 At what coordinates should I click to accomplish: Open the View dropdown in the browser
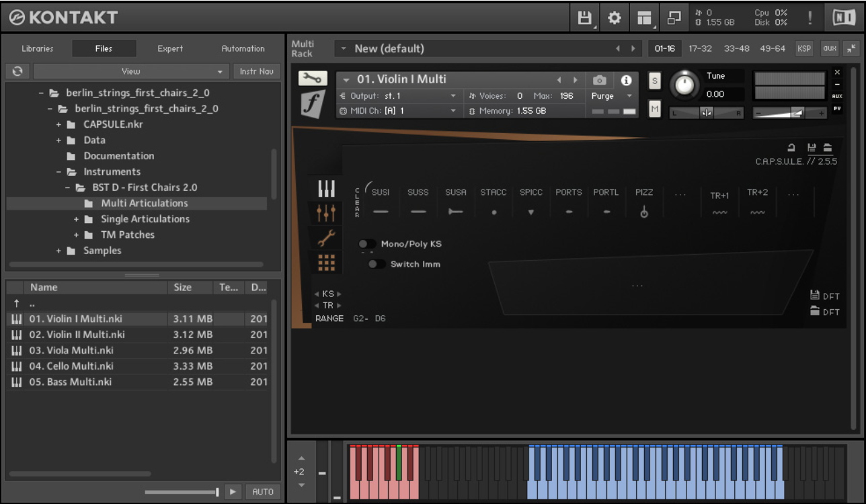pos(131,71)
